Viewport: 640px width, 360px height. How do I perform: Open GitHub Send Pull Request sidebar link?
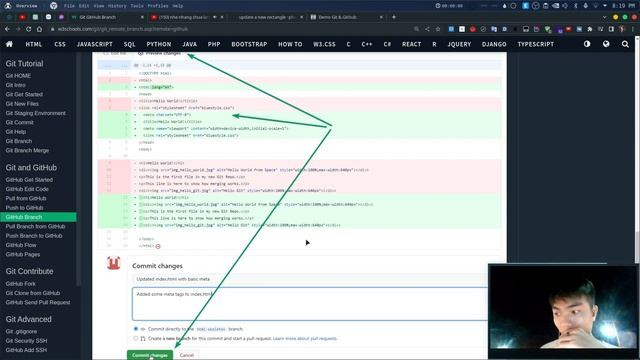pos(38,302)
